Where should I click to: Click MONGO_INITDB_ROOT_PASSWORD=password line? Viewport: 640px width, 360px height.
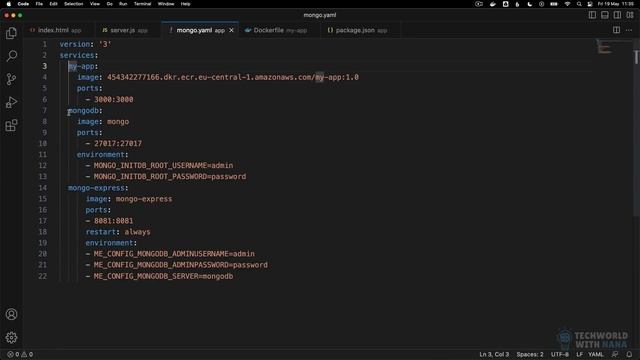coord(170,177)
